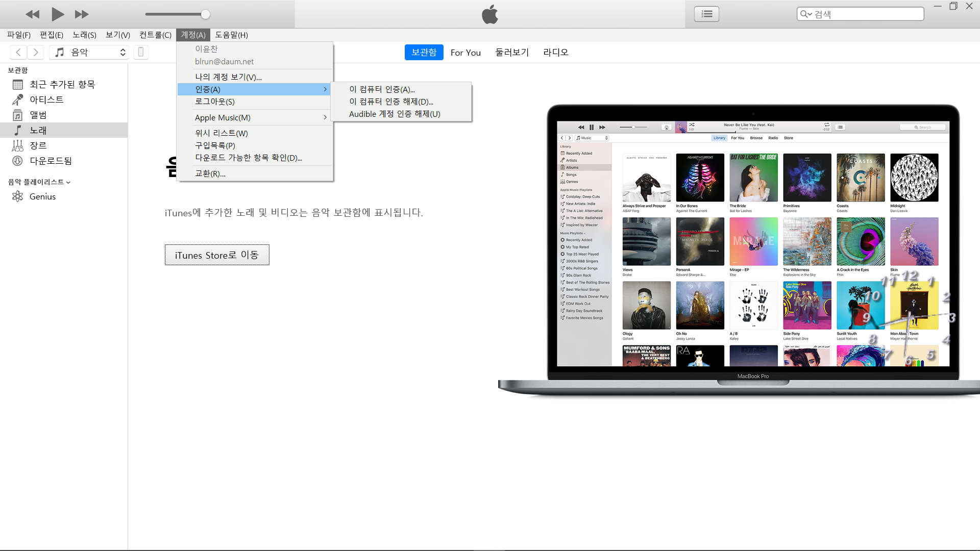Choose 이 컴퓨터 인증 해제(D)... submenu item
The height and width of the screenshot is (551, 980).
(401, 102)
